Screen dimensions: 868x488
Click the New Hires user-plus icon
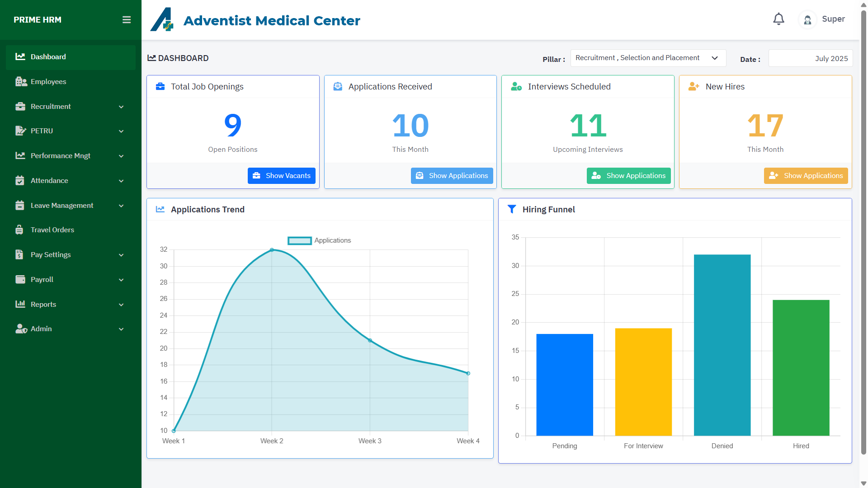click(x=693, y=86)
